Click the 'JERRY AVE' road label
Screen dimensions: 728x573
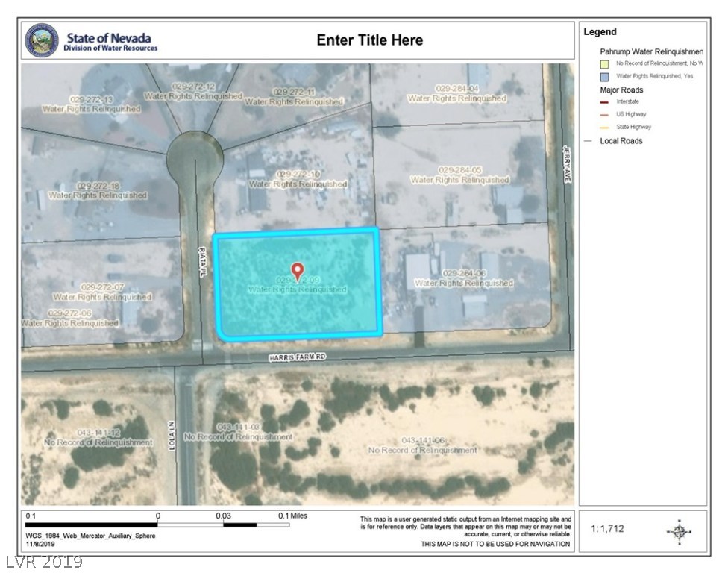point(567,164)
